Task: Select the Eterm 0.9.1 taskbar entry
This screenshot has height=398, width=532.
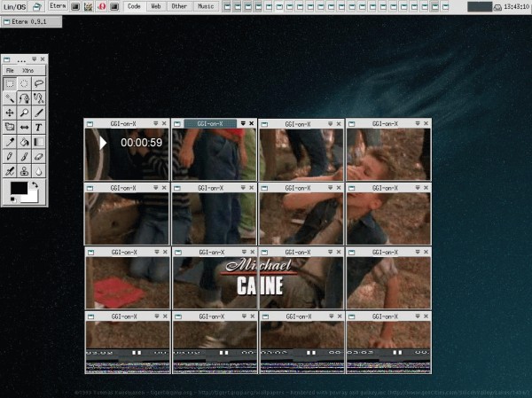Action: 31,21
